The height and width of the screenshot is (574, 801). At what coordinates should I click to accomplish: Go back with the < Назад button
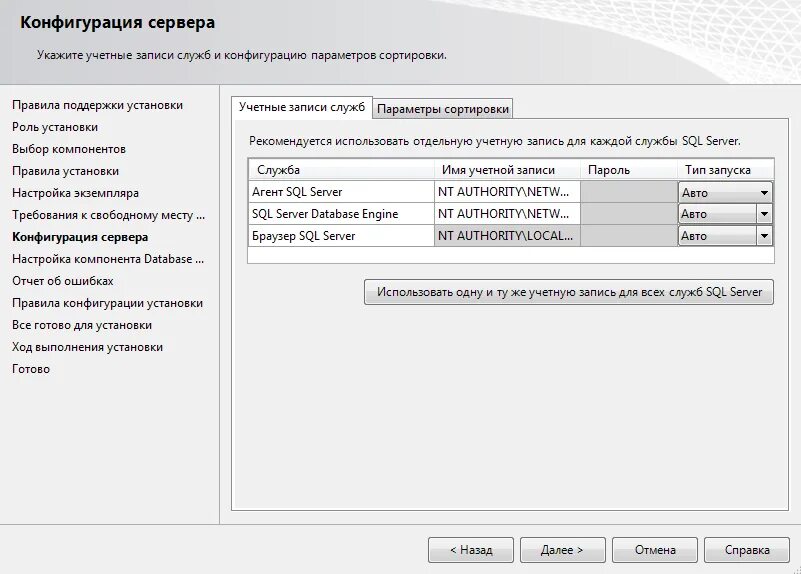tap(471, 550)
